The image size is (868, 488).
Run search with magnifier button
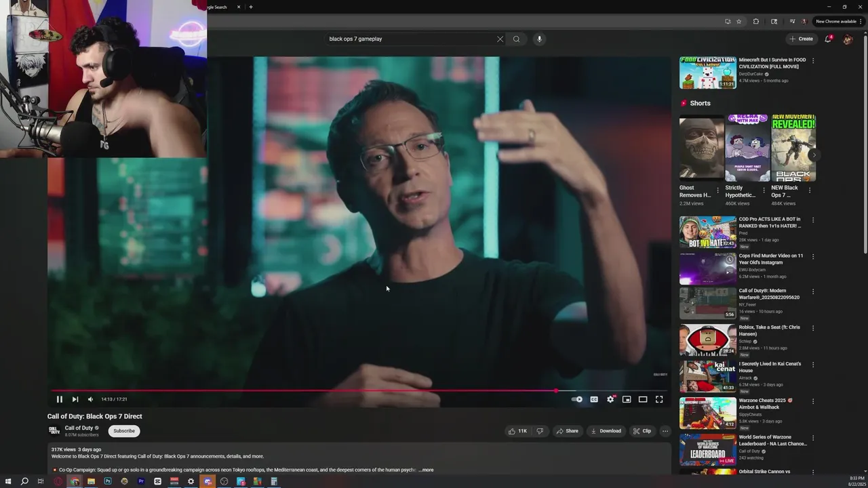[x=516, y=39]
